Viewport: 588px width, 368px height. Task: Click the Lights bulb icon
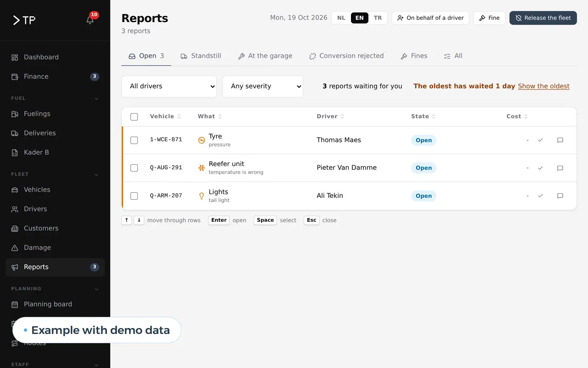point(201,196)
